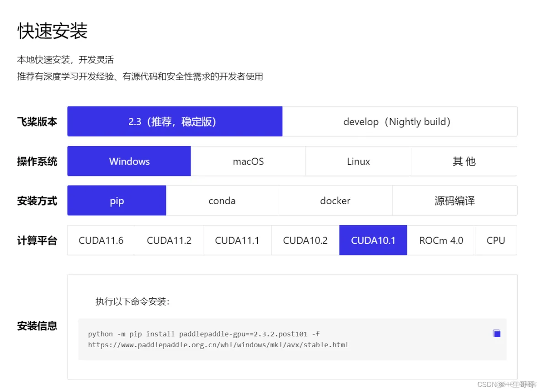Viewport: 541px width, 392px height.
Task: Select CPU as the compute platform
Action: [496, 240]
